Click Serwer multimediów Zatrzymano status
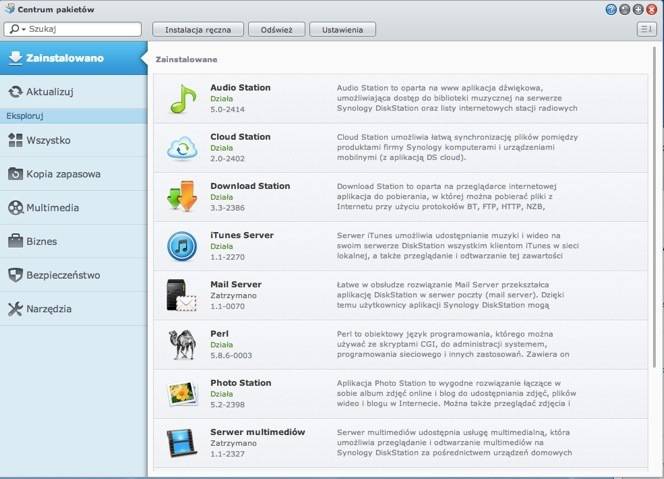 tap(233, 443)
